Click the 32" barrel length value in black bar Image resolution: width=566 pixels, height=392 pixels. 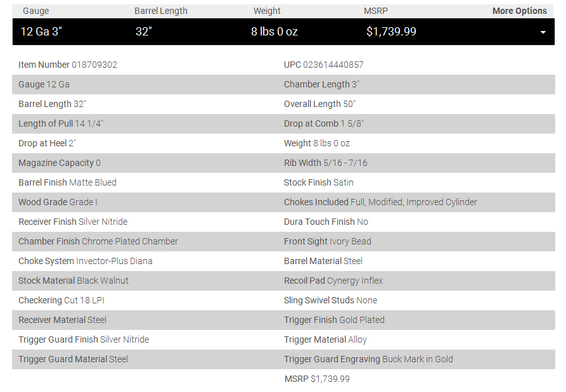(x=144, y=32)
